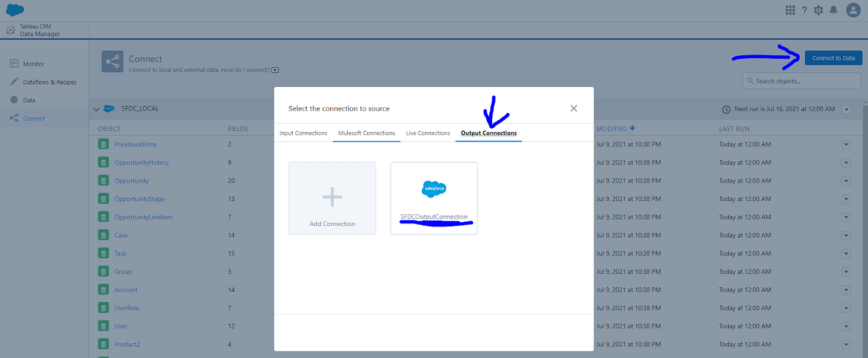Open the notifications bell
Viewport: 868px width, 358px height.
834,10
